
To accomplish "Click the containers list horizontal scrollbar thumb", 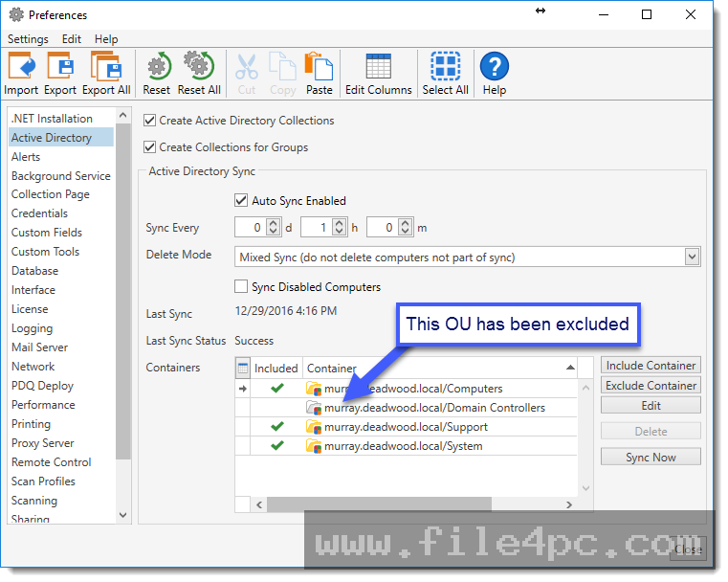I will 379,504.
